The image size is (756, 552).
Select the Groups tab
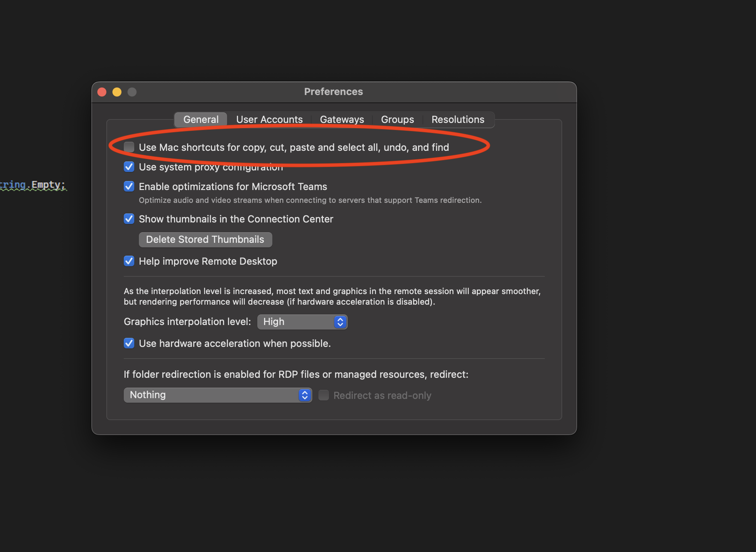[397, 119]
